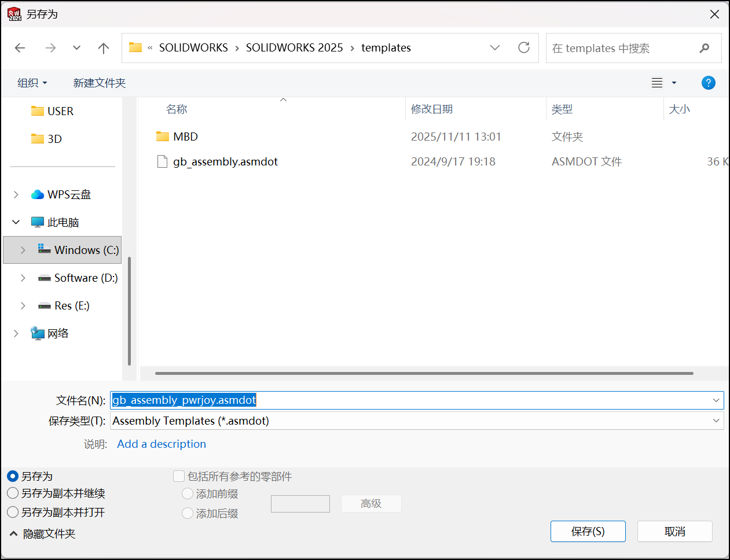
Task: Open help via question mark icon
Action: [708, 83]
